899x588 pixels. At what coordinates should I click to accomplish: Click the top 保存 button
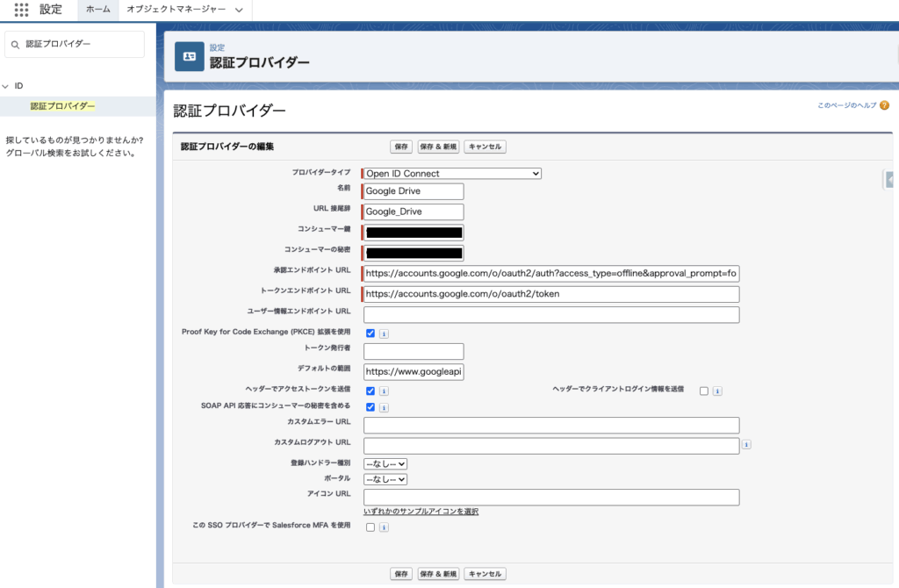[401, 147]
